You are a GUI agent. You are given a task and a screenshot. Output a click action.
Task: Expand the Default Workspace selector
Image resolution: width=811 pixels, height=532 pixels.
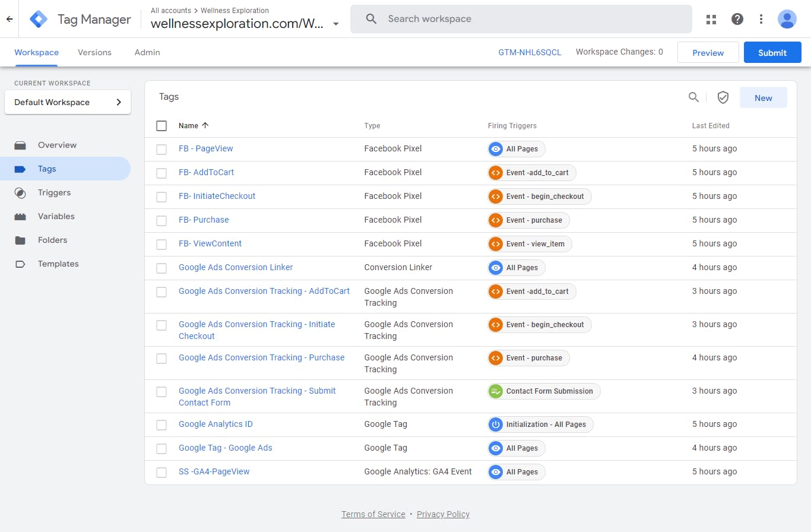(x=68, y=102)
